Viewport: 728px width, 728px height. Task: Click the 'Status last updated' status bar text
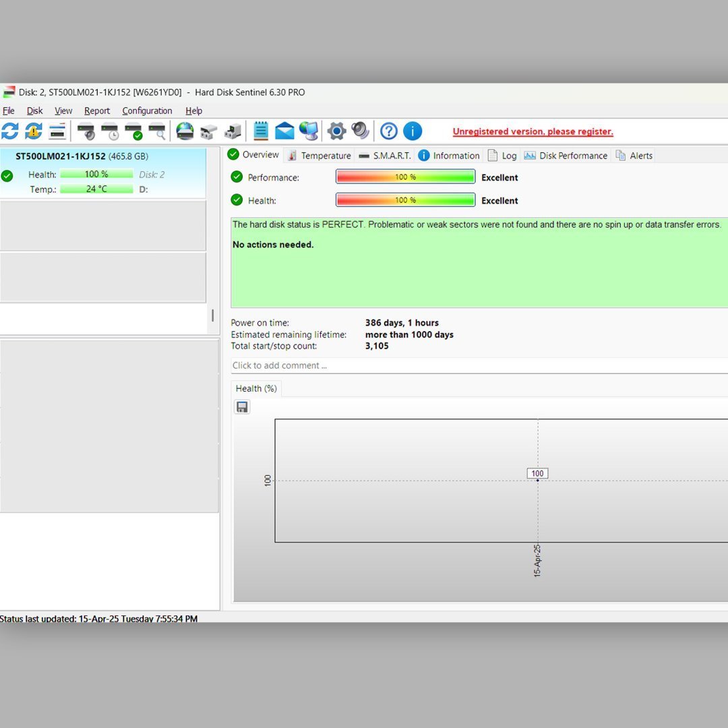[x=98, y=618]
